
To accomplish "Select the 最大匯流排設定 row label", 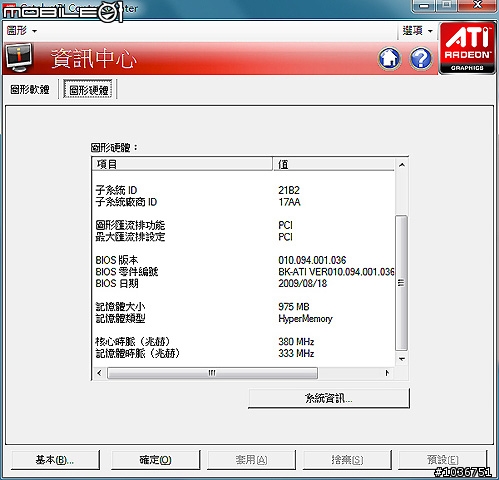I will [x=130, y=237].
